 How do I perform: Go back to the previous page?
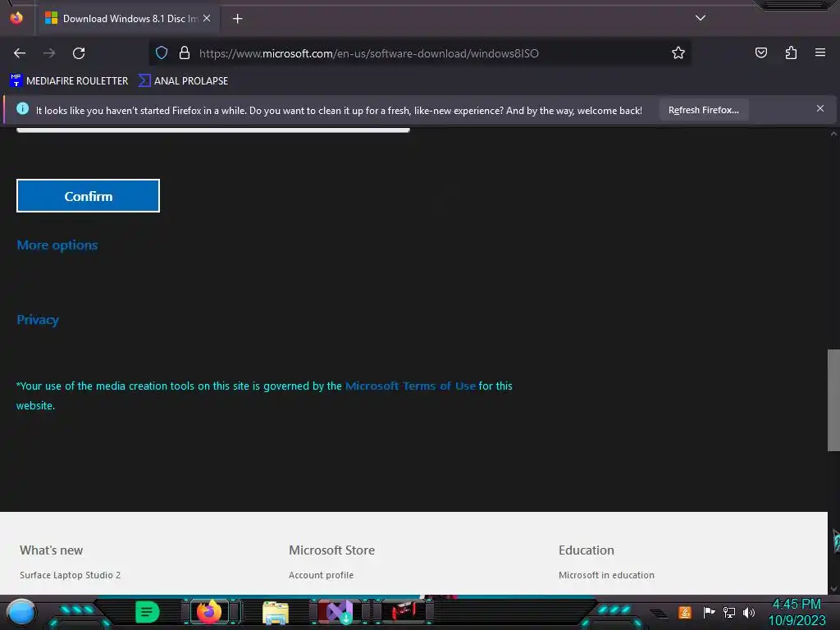tap(20, 53)
